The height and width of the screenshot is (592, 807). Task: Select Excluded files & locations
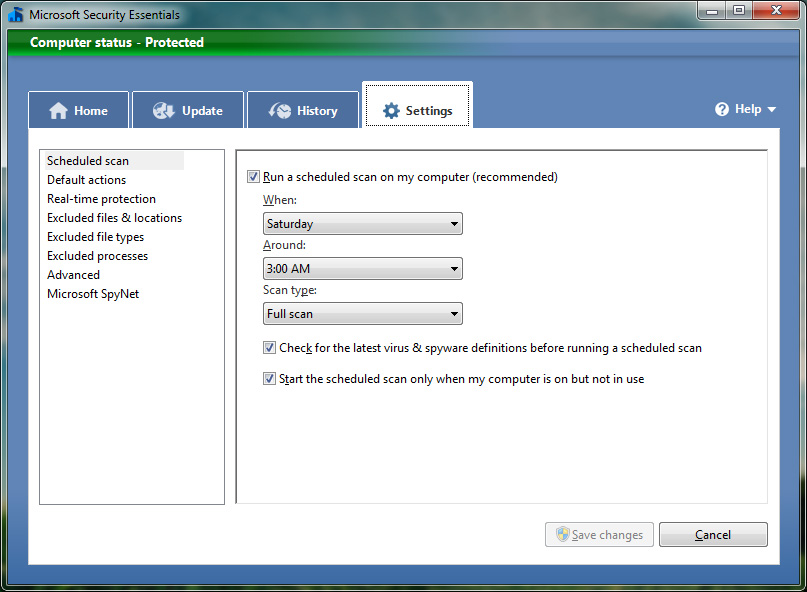[114, 218]
